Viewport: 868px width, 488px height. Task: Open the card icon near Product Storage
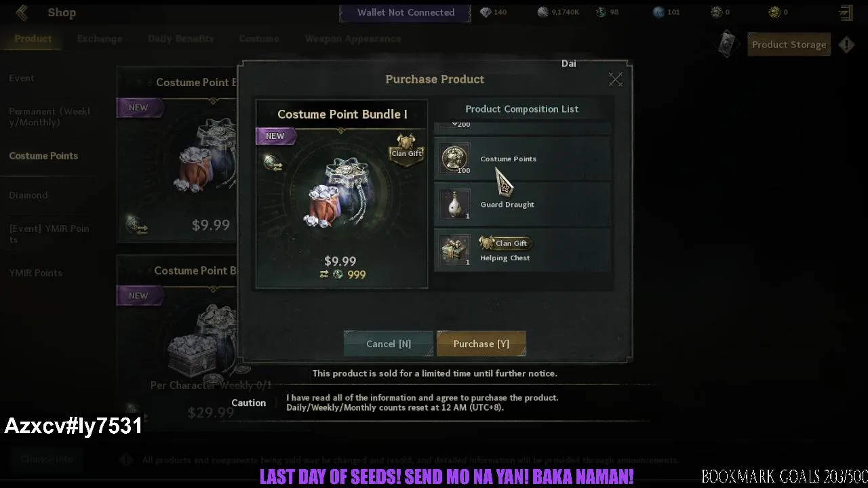pyautogui.click(x=728, y=44)
